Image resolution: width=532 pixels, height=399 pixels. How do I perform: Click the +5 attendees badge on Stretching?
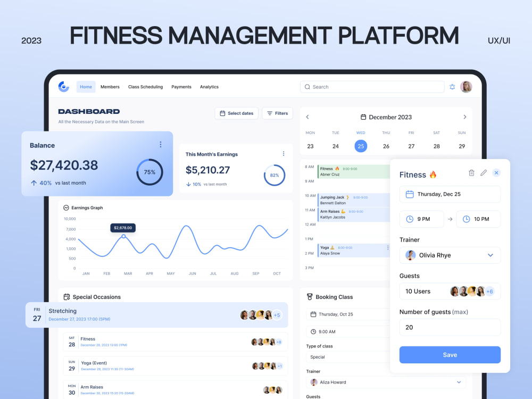[277, 315]
